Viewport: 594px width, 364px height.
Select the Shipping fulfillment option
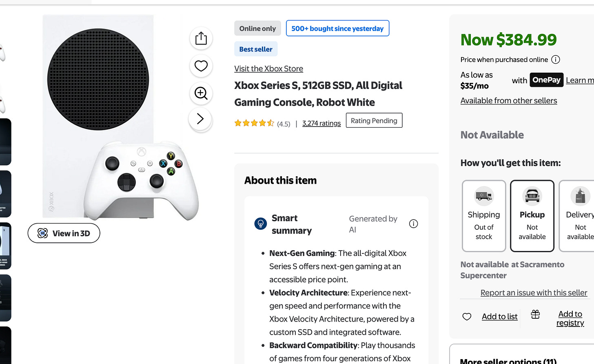coord(483,216)
